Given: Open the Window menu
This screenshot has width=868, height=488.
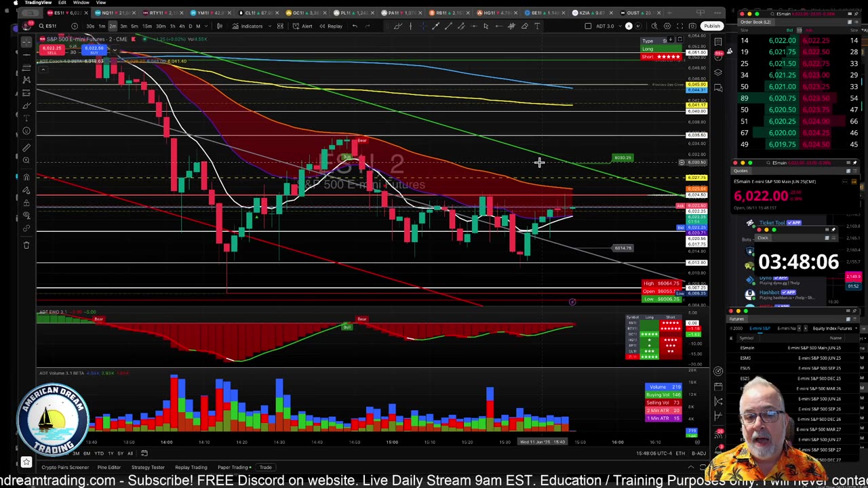Looking at the screenshot, I should point(81,3).
